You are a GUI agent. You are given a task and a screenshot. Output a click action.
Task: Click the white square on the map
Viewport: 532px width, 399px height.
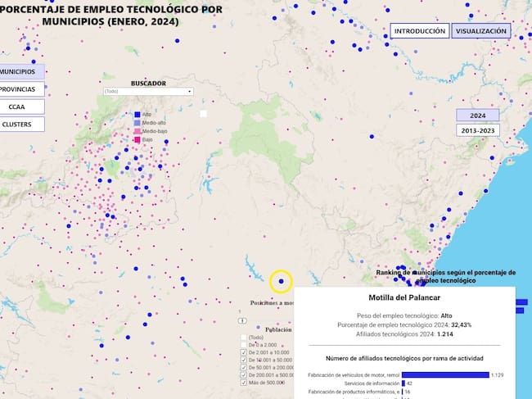coord(203,113)
